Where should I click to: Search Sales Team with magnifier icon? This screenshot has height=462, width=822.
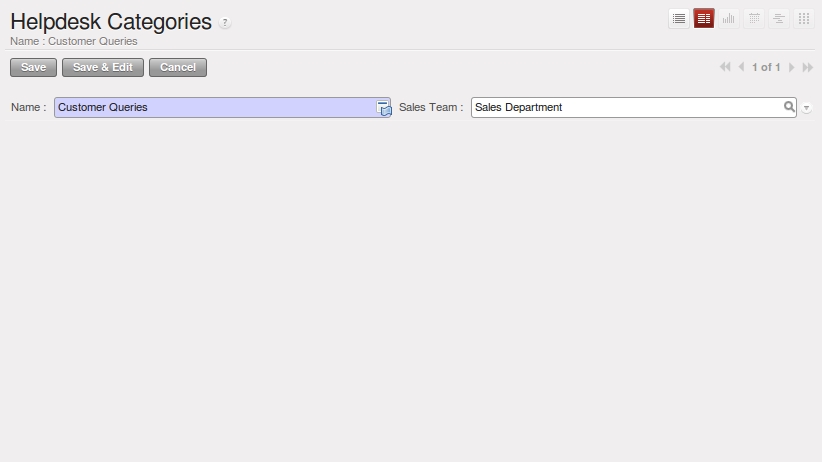789,107
